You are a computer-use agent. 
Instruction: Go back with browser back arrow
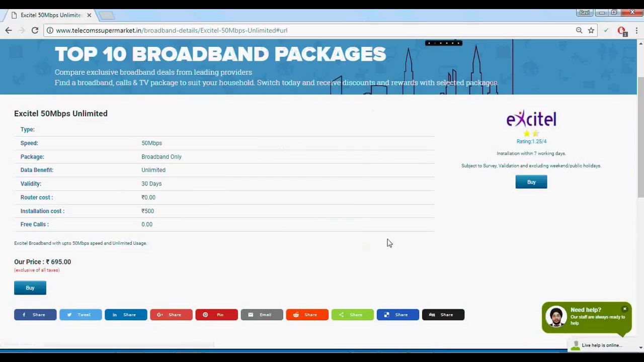point(9,30)
